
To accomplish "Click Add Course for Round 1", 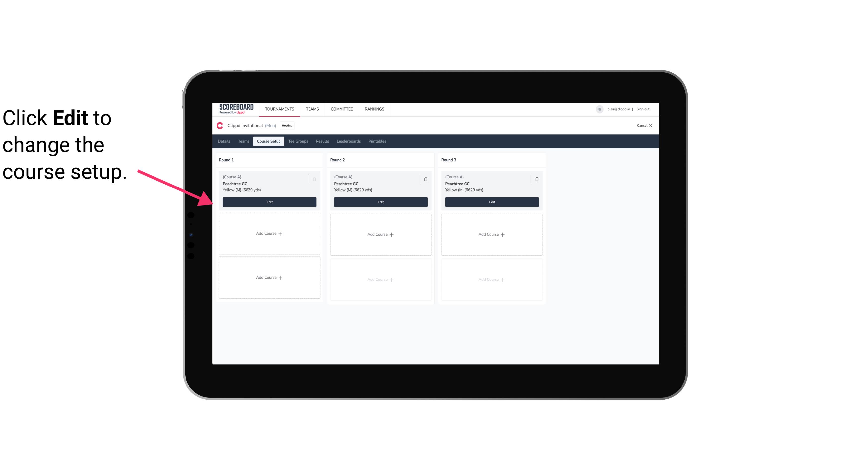I will point(269,234).
